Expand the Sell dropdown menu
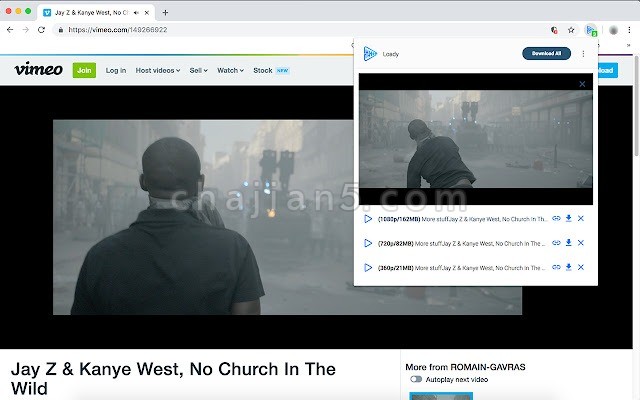This screenshot has width=640, height=400. coord(199,71)
